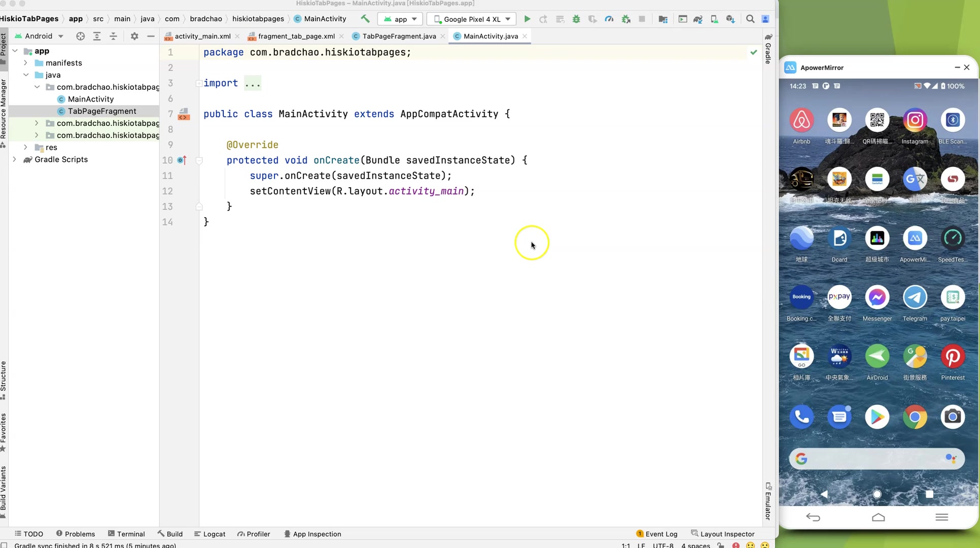Open the Profile app gauge icon
980x548 pixels.
(609, 19)
